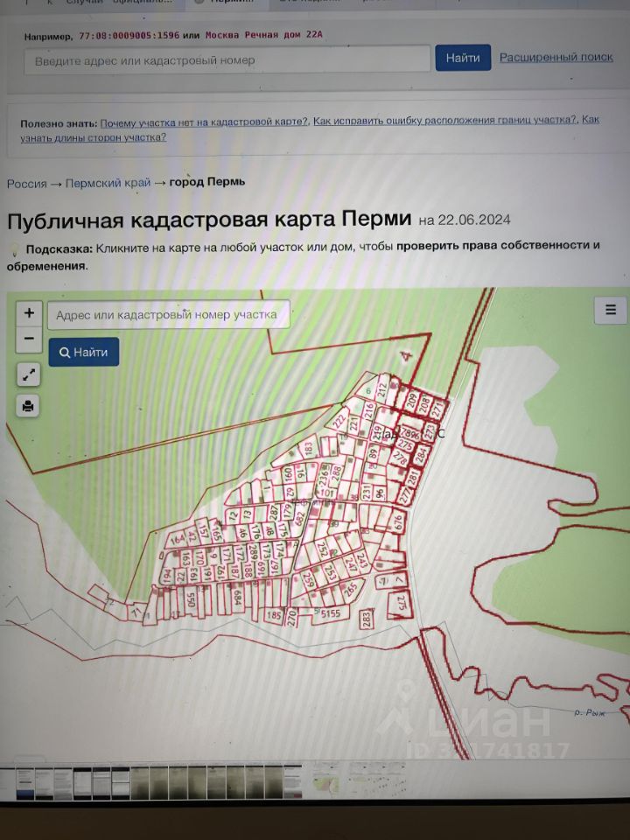This screenshot has height=840, width=630.
Task: Click the top Найти search button
Action: pyautogui.click(x=463, y=58)
